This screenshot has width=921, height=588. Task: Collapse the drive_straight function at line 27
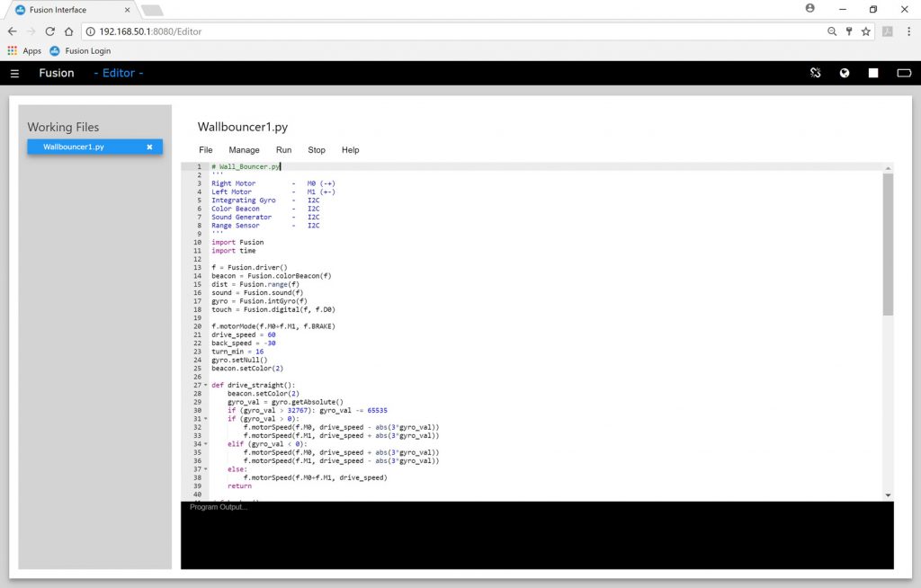click(206, 385)
